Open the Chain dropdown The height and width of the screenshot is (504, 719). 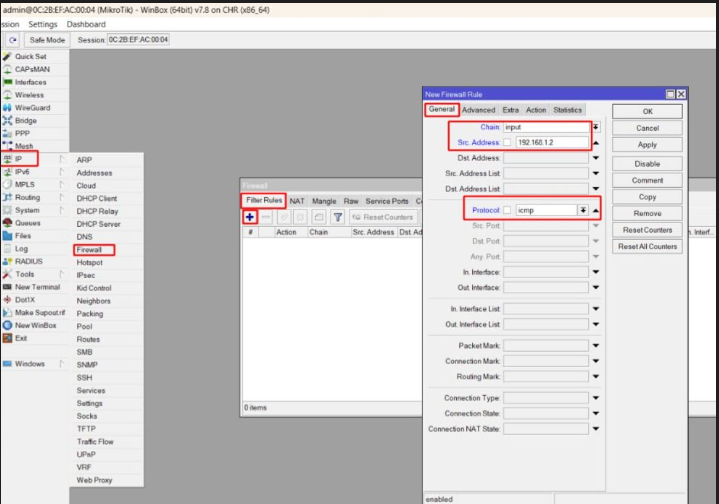[x=596, y=127]
